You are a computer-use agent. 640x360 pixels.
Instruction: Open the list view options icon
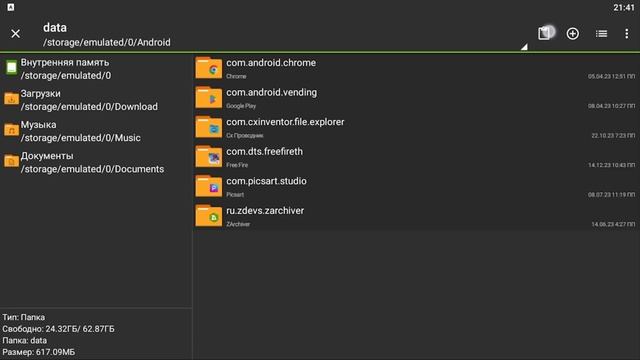[x=601, y=33]
